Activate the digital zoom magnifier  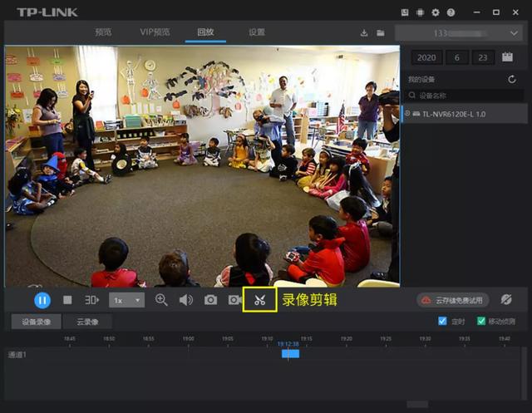(161, 300)
